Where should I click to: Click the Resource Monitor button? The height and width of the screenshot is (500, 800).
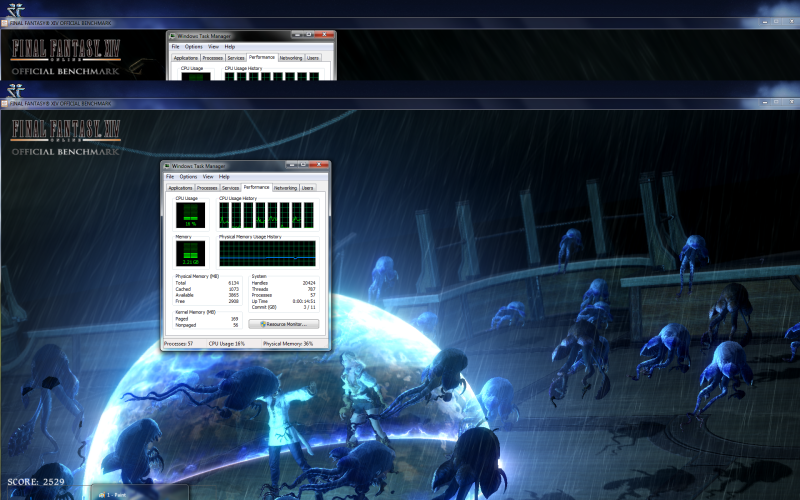pyautogui.click(x=284, y=324)
